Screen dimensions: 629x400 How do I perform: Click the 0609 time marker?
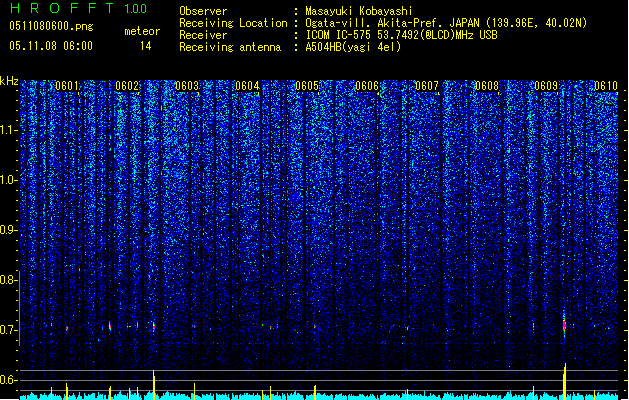(x=546, y=86)
